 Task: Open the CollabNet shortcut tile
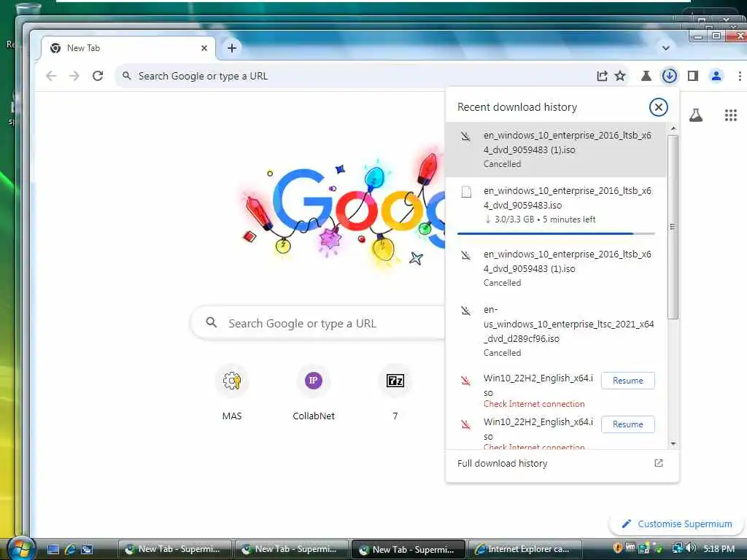coord(314,392)
